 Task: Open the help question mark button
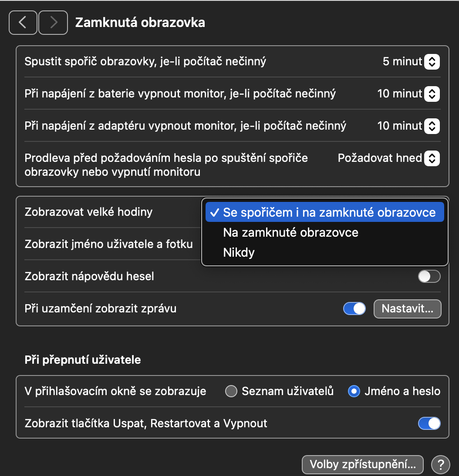point(440,465)
